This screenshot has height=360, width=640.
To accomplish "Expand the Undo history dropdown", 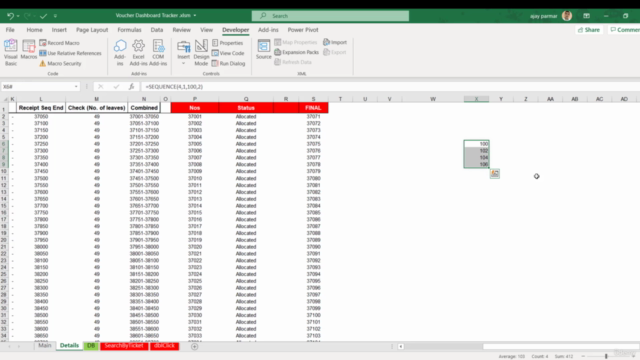I will tap(18, 16).
